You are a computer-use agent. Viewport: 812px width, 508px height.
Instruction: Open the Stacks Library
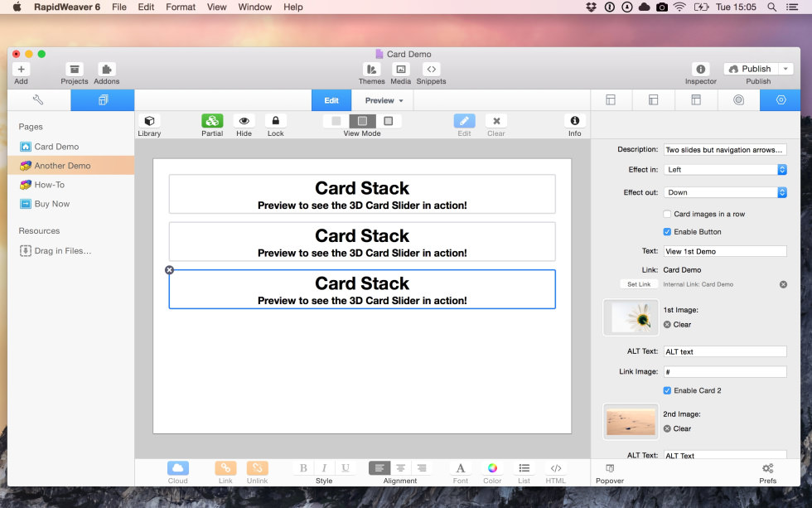tap(149, 121)
